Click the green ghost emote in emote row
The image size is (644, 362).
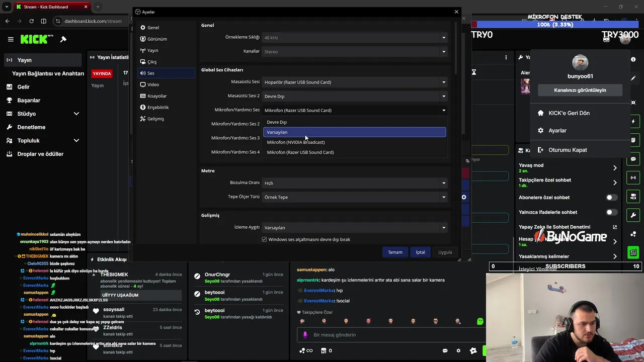pos(480,321)
